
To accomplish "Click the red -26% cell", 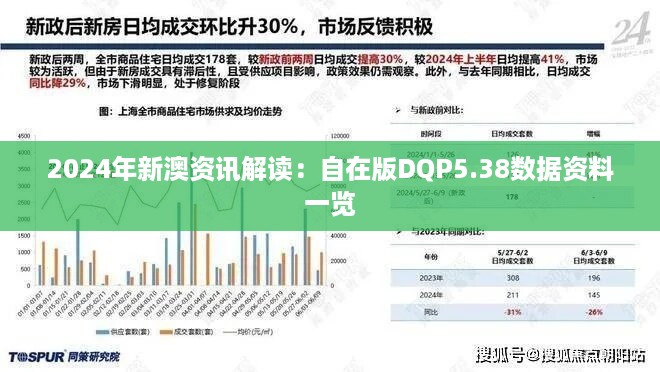I will coord(594,312).
